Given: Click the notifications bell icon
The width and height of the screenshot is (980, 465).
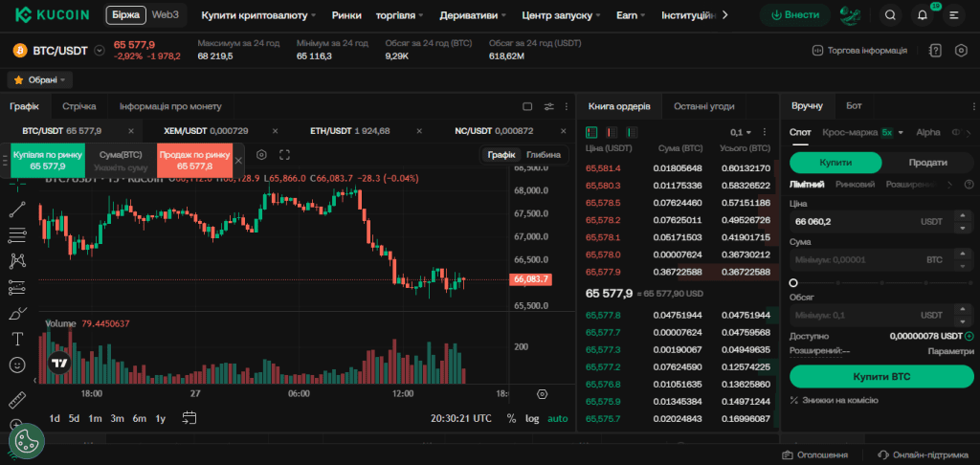Looking at the screenshot, I should coord(922,15).
